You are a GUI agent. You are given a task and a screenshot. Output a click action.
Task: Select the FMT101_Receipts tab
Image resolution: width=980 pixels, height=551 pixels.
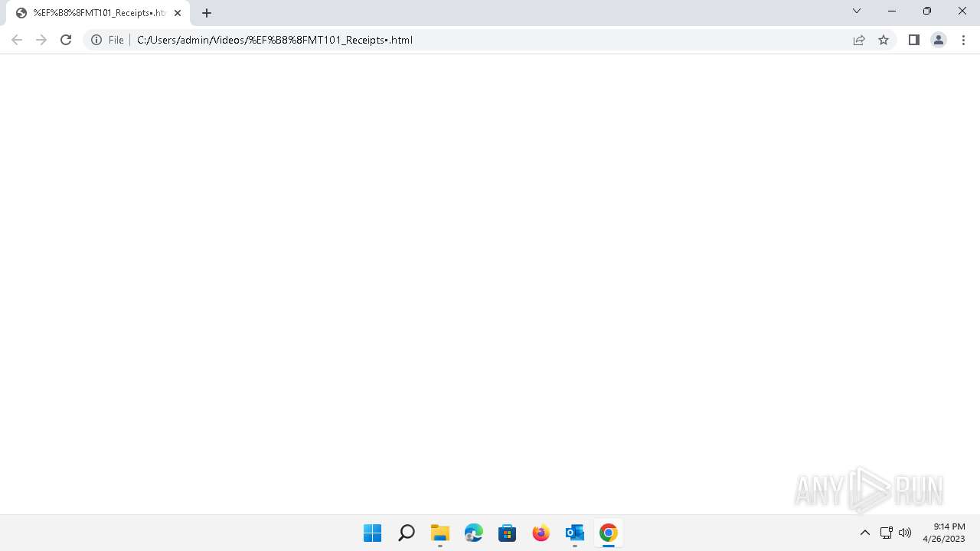(x=98, y=13)
